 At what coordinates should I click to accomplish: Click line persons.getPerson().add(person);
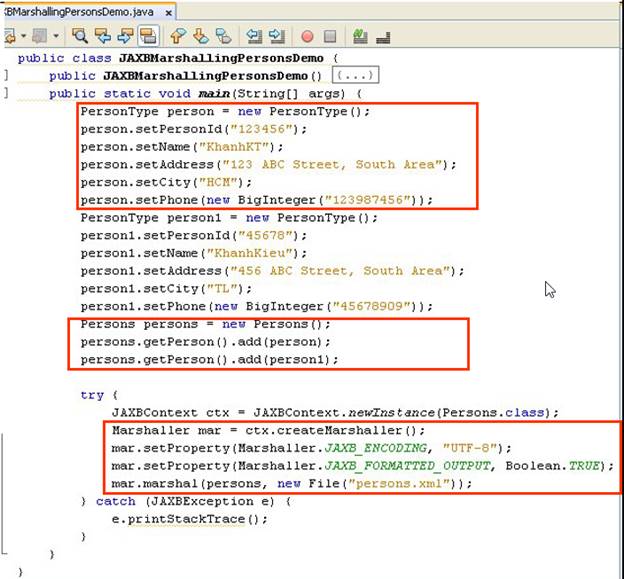[x=205, y=342]
